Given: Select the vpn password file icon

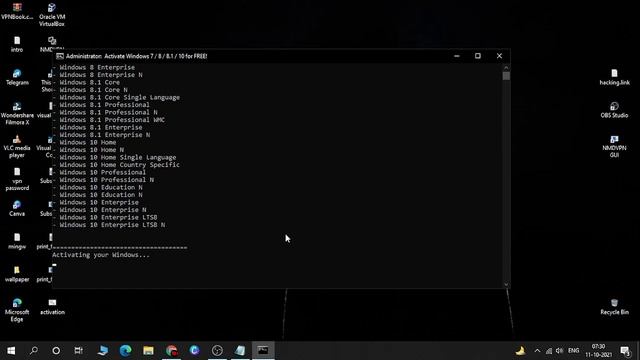Looking at the screenshot, I should 17,179.
